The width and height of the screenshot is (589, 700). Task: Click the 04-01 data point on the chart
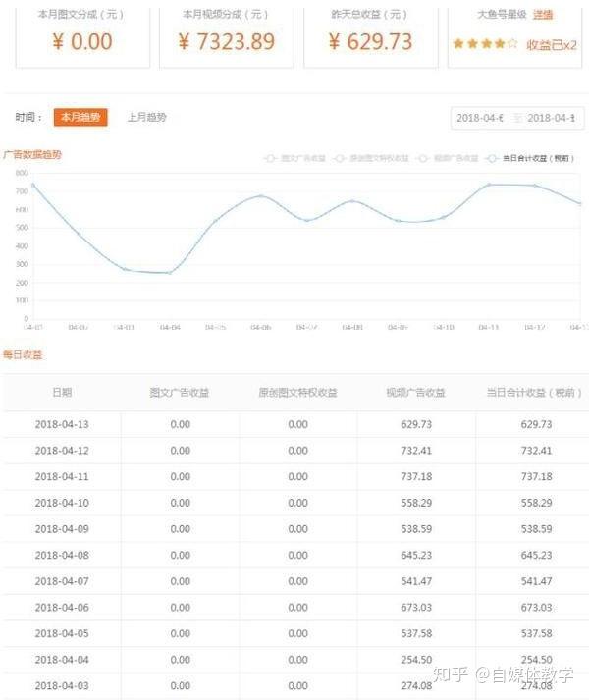point(32,185)
